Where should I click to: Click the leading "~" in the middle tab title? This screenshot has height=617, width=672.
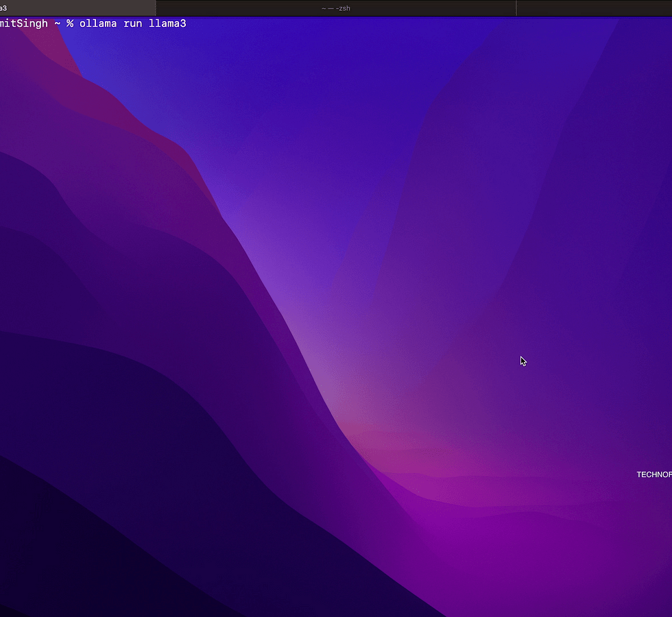pos(323,8)
